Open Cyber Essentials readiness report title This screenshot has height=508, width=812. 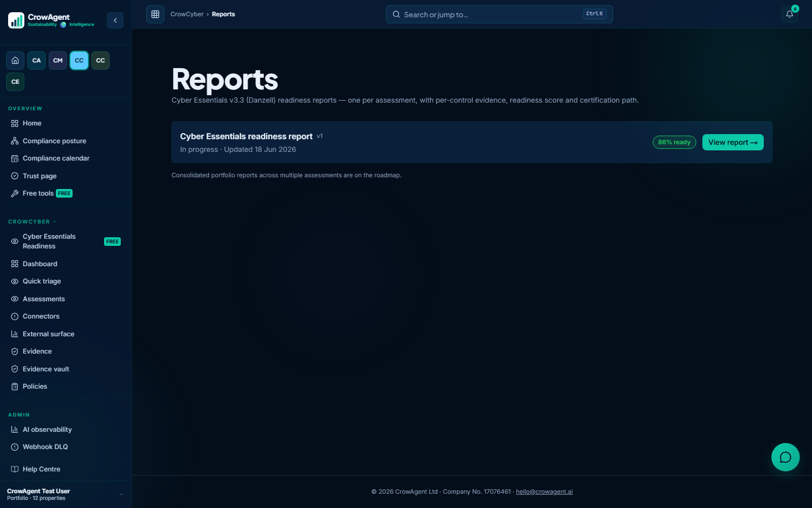click(246, 136)
